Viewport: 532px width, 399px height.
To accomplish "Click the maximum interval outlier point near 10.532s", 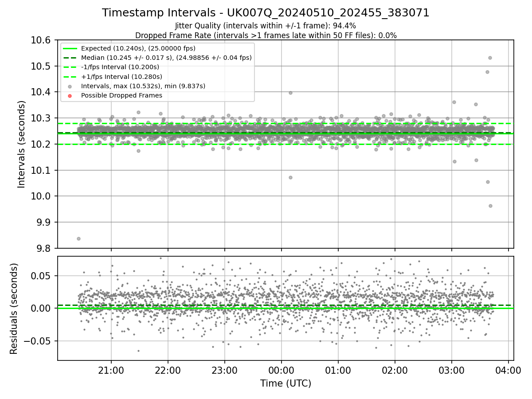I will pyautogui.click(x=490, y=58).
